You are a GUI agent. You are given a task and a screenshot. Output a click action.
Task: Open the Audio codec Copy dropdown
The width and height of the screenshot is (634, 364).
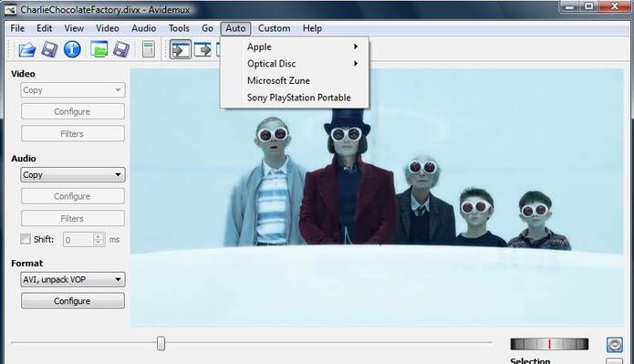pos(73,175)
